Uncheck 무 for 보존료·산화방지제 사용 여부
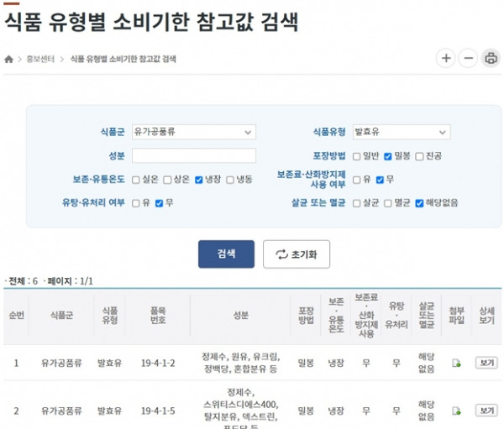The image size is (504, 429). point(380,180)
